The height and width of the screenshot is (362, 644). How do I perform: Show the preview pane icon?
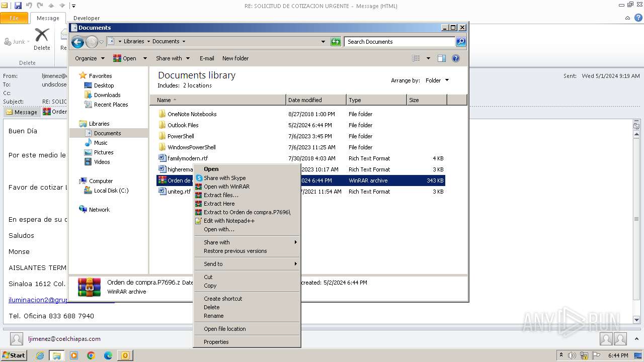(442, 58)
